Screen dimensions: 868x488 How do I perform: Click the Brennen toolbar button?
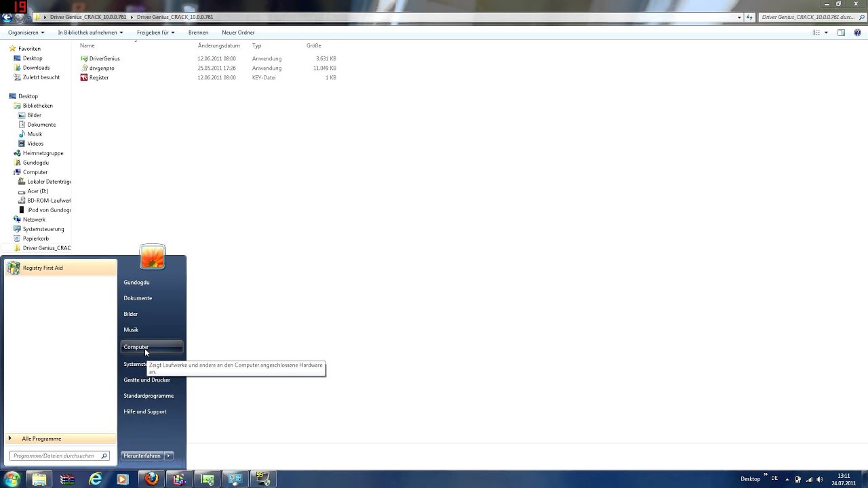pyautogui.click(x=199, y=33)
